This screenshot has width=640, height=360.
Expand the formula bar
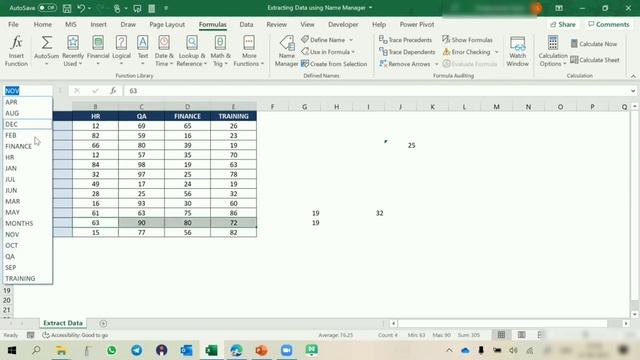tap(633, 91)
